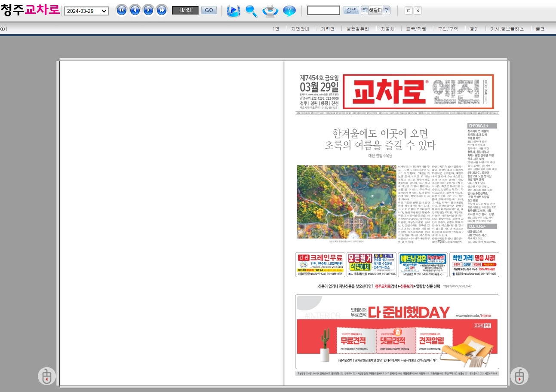Open help with question mark icon

(x=289, y=11)
